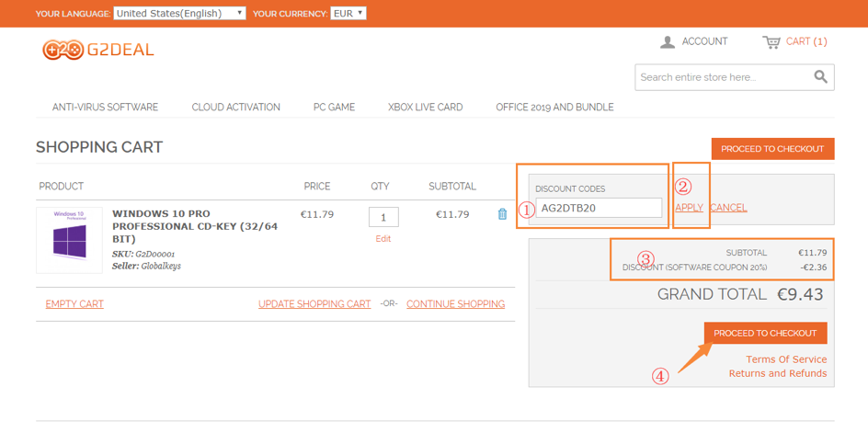
Task: Open Office 2019 and Bundle menu
Action: point(554,108)
